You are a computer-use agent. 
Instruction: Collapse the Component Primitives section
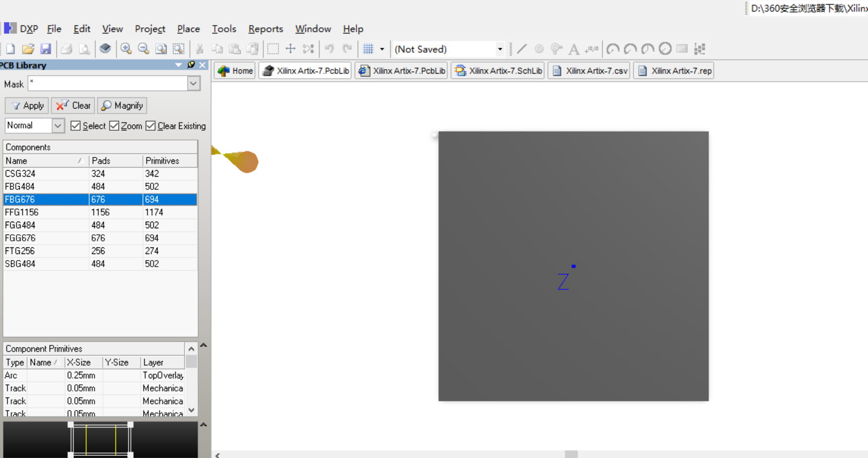pos(203,345)
